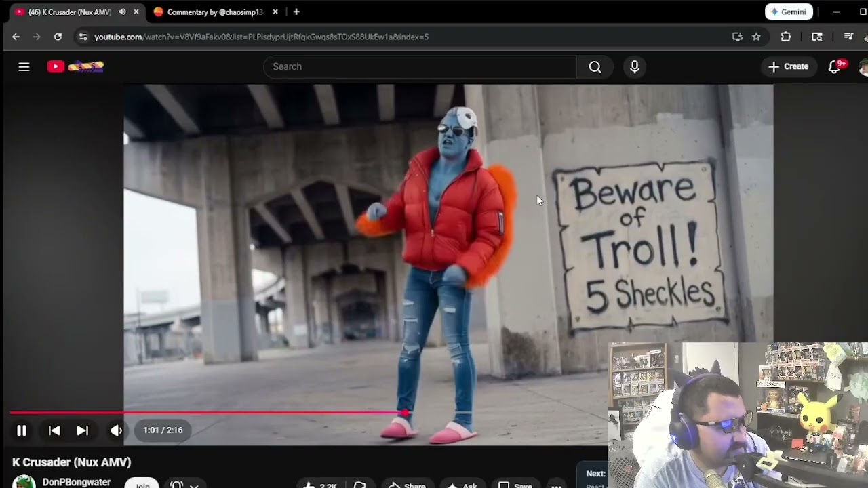Image resolution: width=868 pixels, height=488 pixels.
Task: Go forward in browser history
Action: click(x=37, y=37)
